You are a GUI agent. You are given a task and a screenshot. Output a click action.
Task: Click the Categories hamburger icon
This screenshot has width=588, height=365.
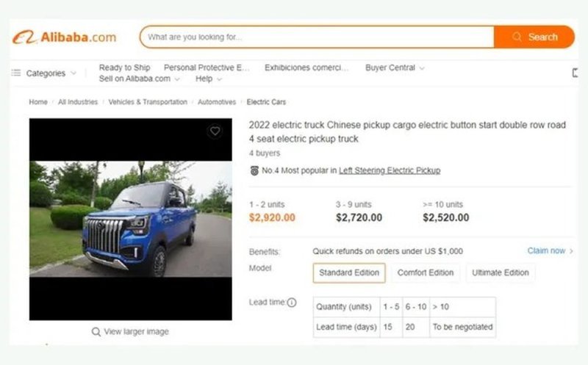16,73
